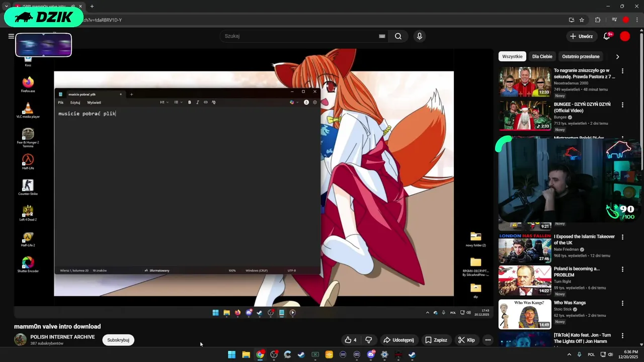Open the on-screen keyboard icon in search box
The image size is (644, 362).
tap(382, 36)
